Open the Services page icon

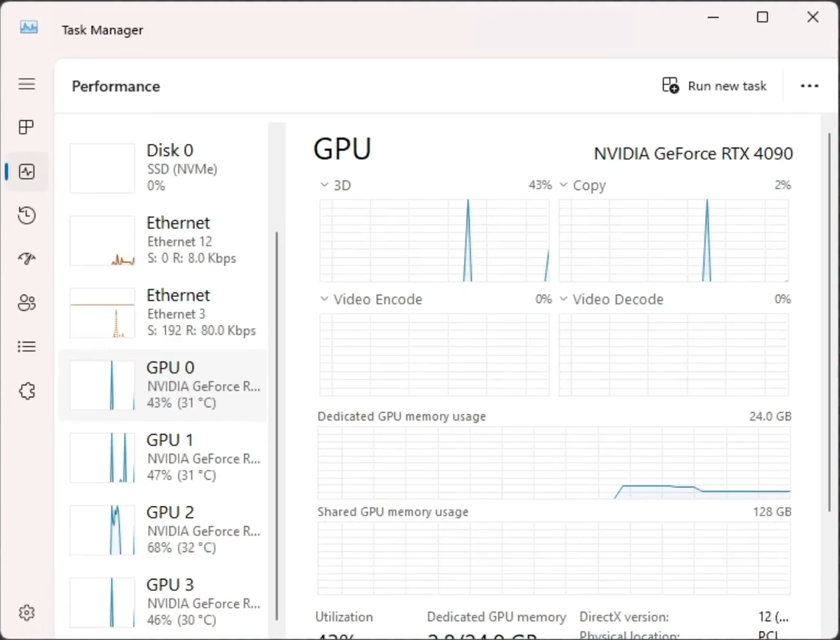click(27, 391)
